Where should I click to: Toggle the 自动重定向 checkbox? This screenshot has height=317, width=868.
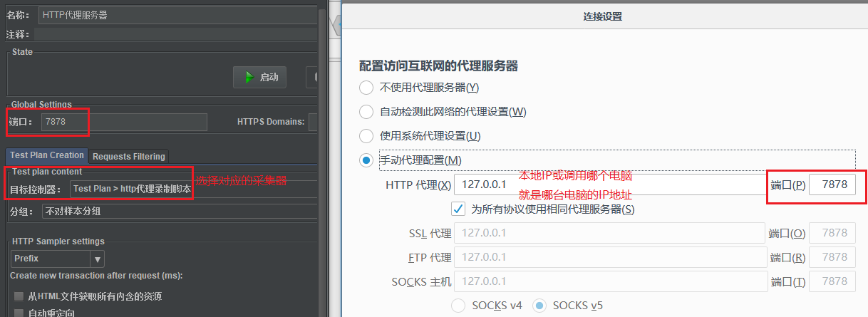pos(19,313)
